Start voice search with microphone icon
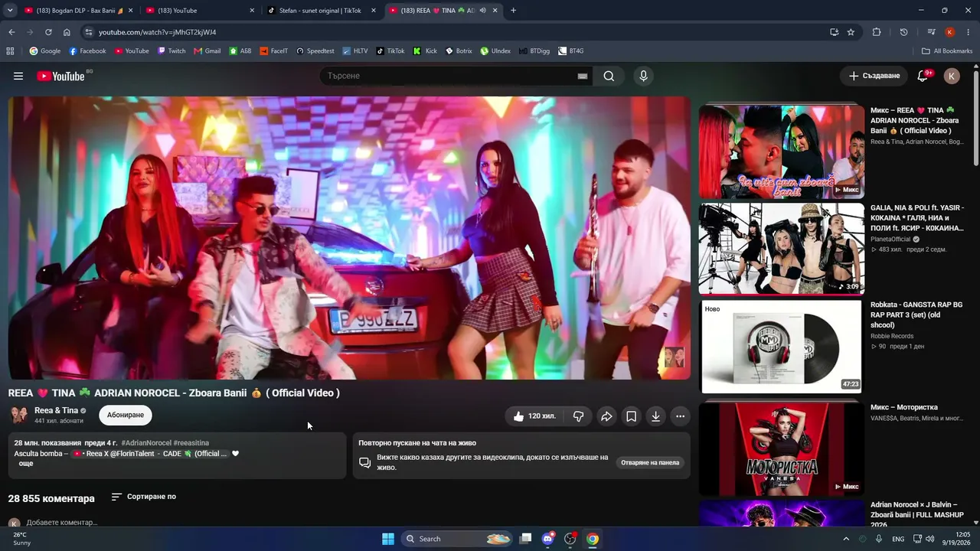Viewport: 980px width, 551px height. tap(643, 76)
